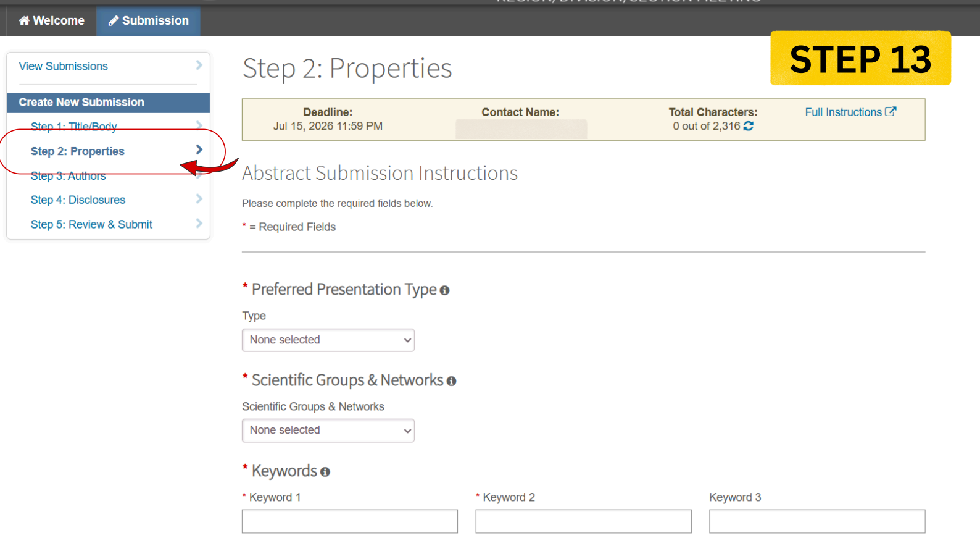Focus the Keyword 2 input field
The height and width of the screenshot is (538, 980).
[583, 521]
